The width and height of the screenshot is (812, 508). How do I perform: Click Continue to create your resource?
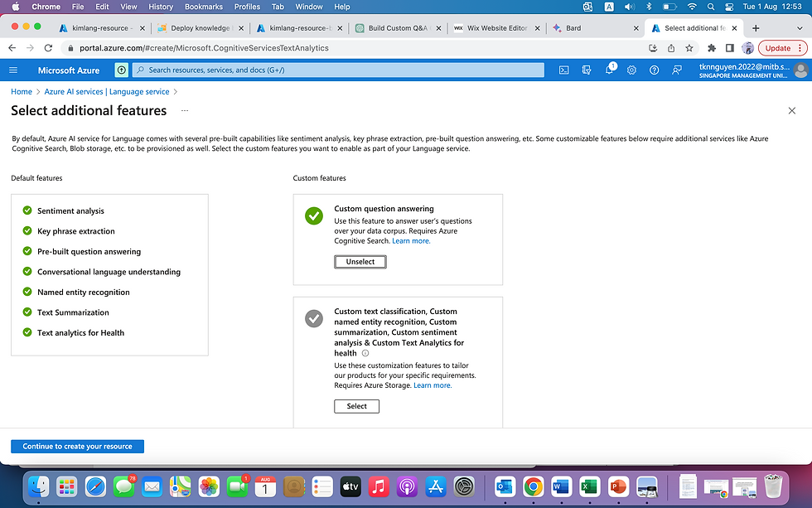(x=77, y=447)
